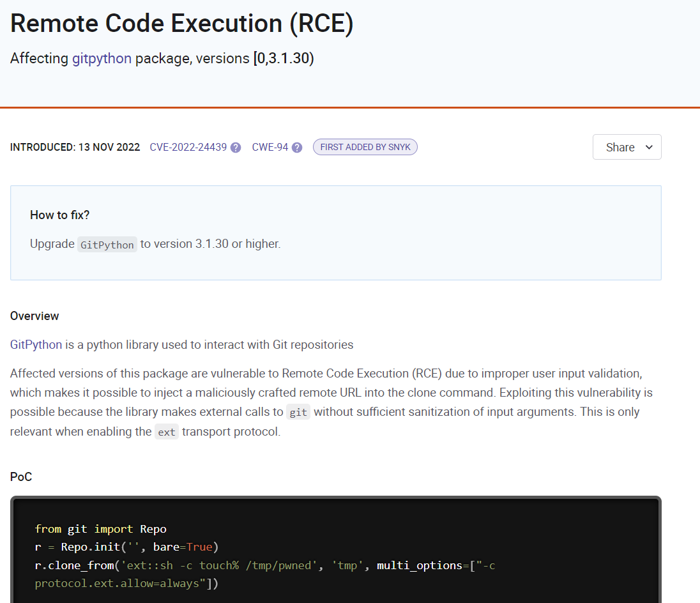Click the Overview section heading

point(34,316)
